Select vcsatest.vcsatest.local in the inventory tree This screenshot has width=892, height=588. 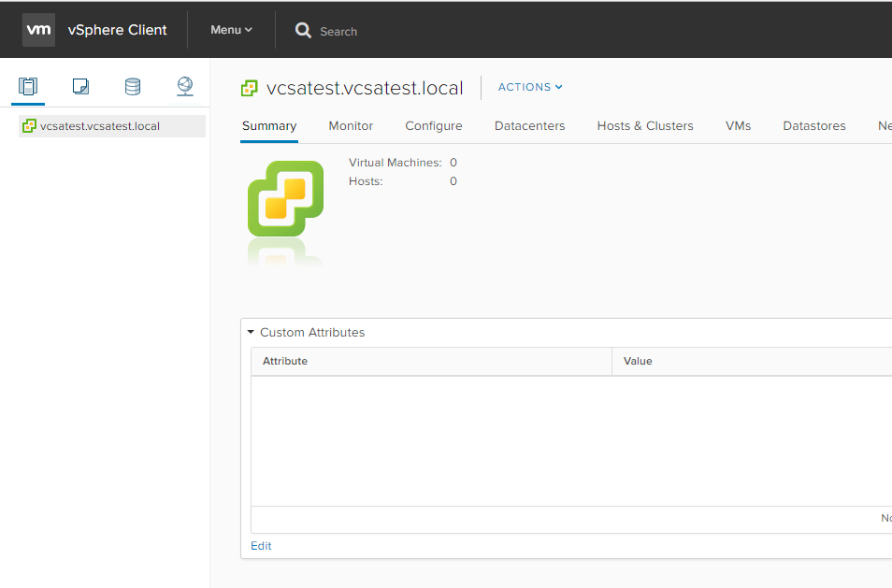[x=99, y=126]
